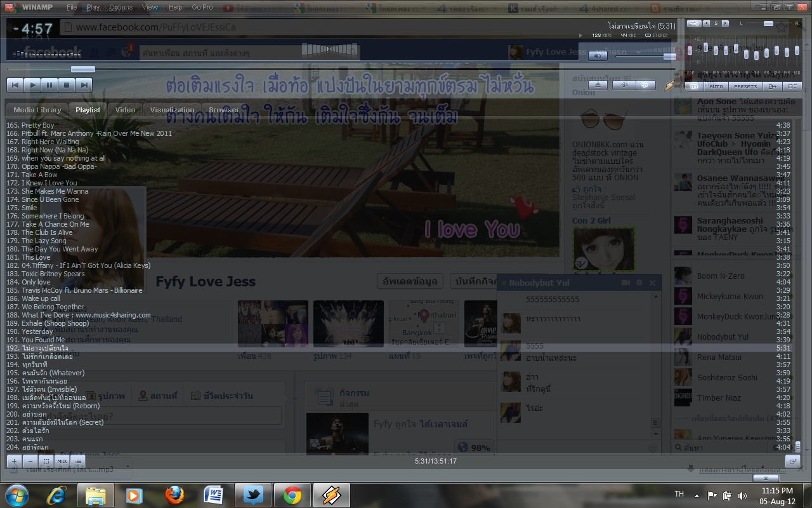Viewport: 812px width, 508px height.
Task: Click the Winamp remaining-time display -4:57
Action: tap(33, 29)
